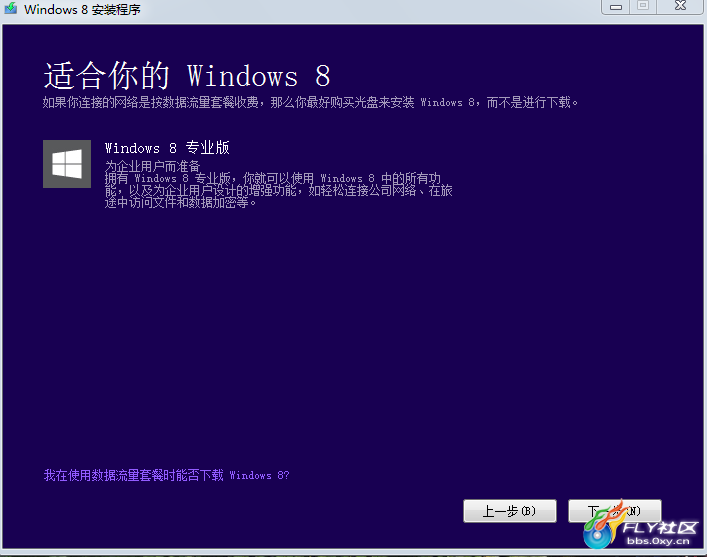Select the Windows 8 专业版 heading
The image size is (707, 557).
[167, 147]
